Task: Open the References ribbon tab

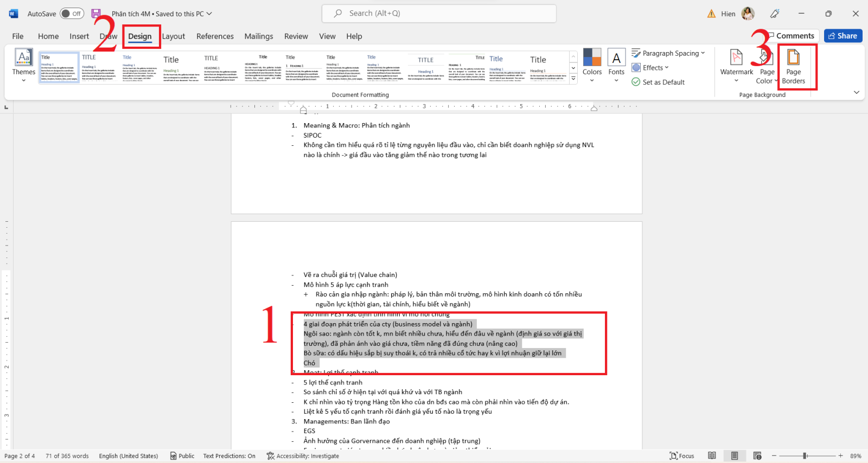Action: [215, 36]
